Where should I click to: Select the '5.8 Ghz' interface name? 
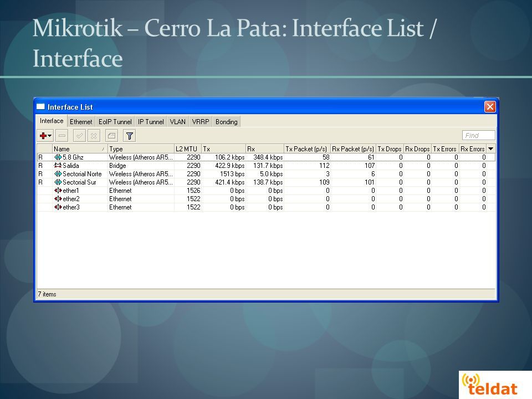tap(73, 157)
